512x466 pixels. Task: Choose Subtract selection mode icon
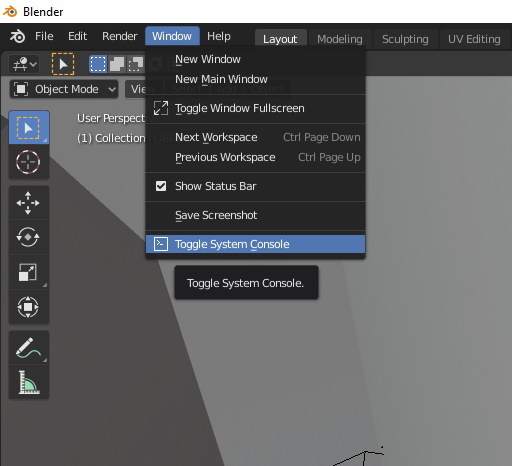[135, 64]
